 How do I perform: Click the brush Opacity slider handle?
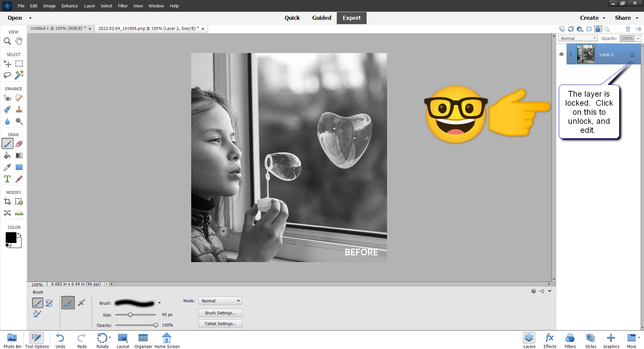[156, 325]
